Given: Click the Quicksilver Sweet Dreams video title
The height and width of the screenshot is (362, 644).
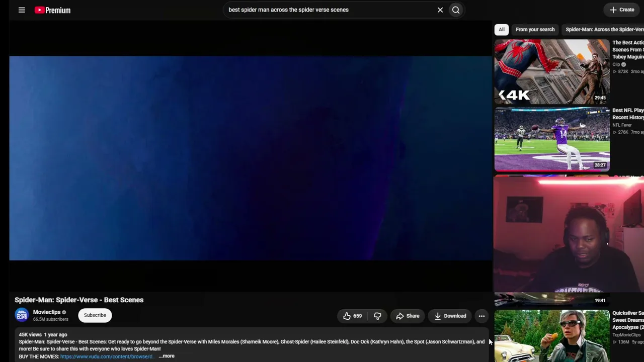Looking at the screenshot, I should 628,320.
